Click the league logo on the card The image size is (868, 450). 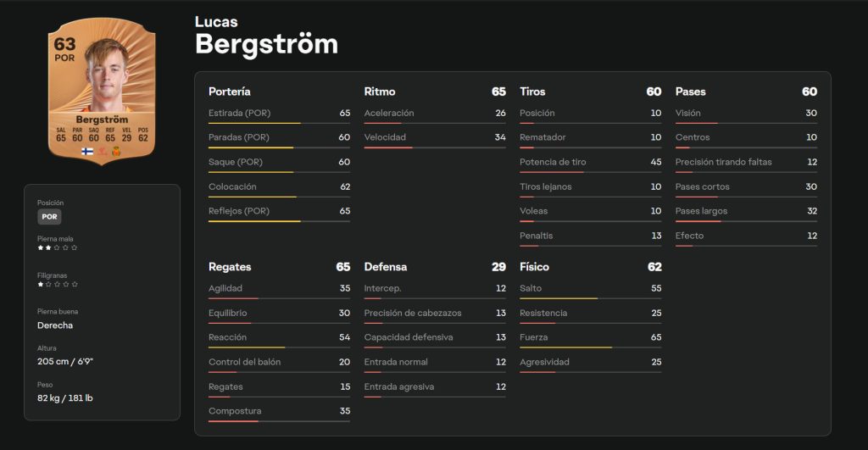coord(102,151)
